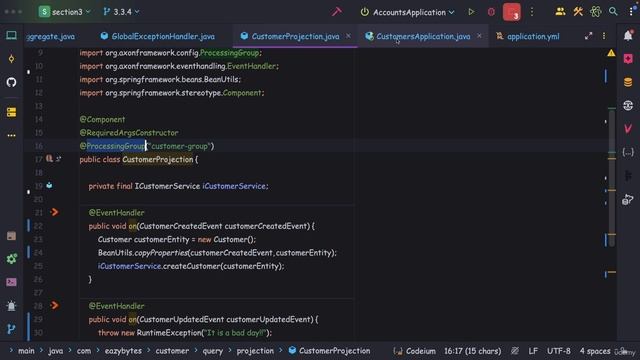Open the toolbar more actions menu
This screenshot has width=640, height=360.
tap(532, 12)
